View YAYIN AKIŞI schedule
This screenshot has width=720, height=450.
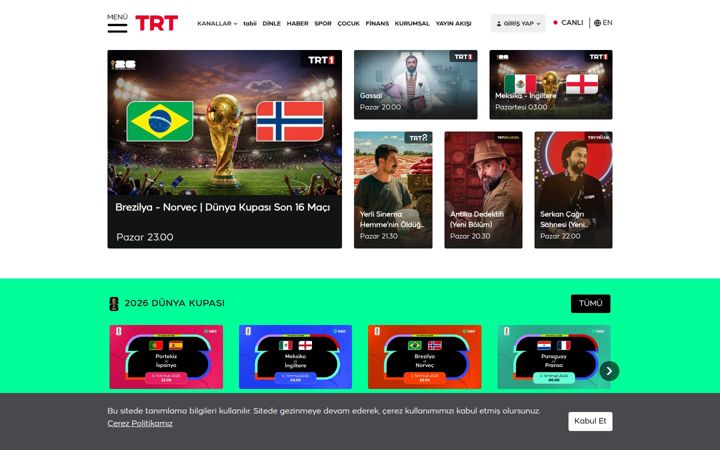(453, 23)
